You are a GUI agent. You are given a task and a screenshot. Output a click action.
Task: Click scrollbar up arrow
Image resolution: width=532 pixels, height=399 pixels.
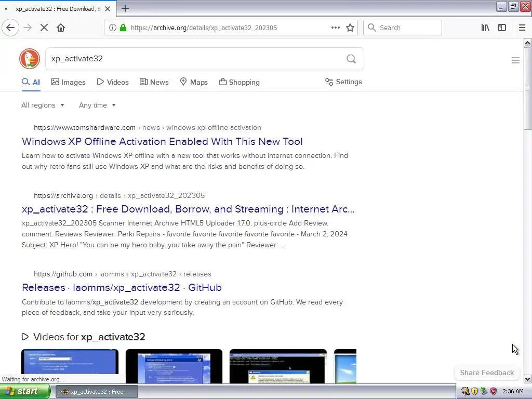(527, 43)
